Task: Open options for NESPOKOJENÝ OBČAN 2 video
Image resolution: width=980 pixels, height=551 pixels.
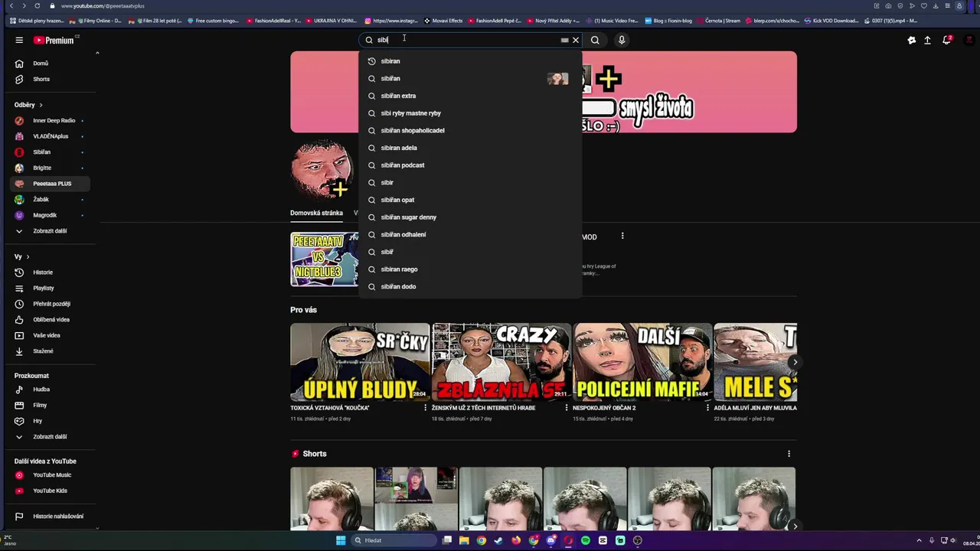Action: click(708, 408)
